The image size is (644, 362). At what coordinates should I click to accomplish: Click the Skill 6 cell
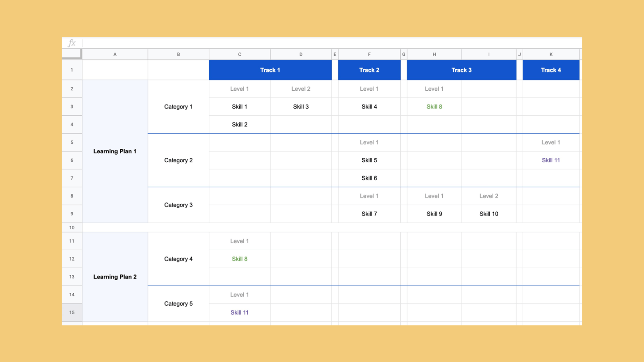click(369, 178)
